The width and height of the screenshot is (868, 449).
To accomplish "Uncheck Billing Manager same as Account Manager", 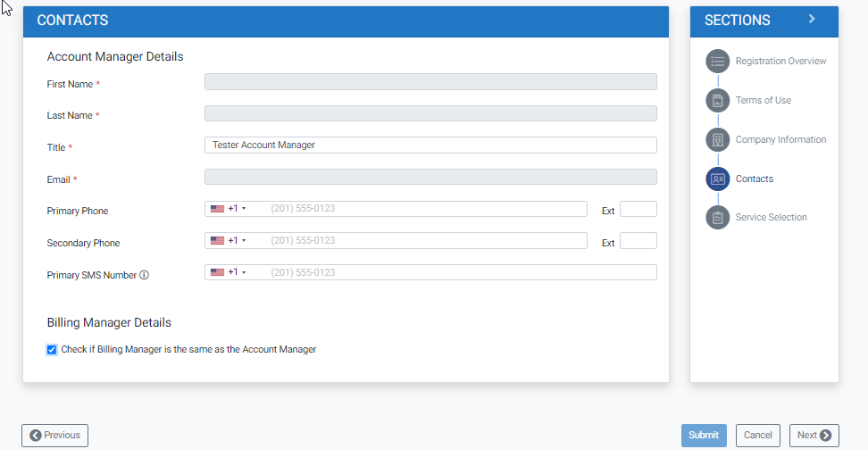I will pyautogui.click(x=52, y=350).
